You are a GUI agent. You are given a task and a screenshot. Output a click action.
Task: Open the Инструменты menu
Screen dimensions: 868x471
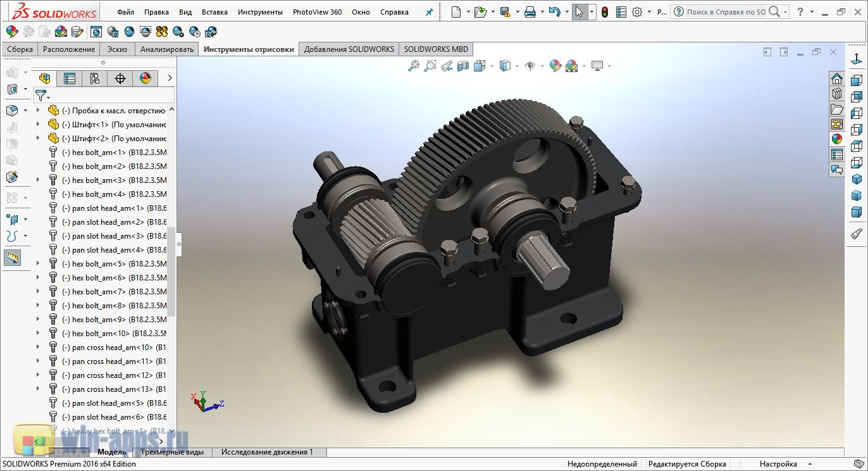tap(259, 12)
